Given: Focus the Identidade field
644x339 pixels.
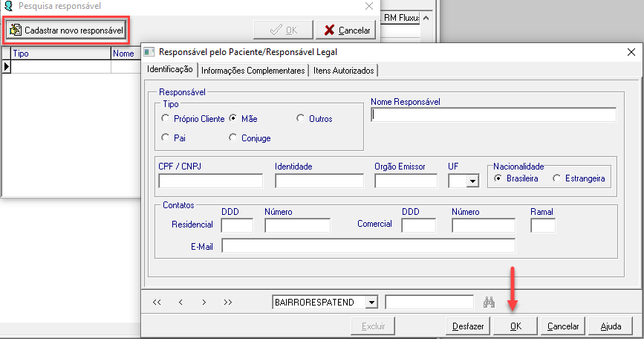Looking at the screenshot, I should tap(319, 181).
